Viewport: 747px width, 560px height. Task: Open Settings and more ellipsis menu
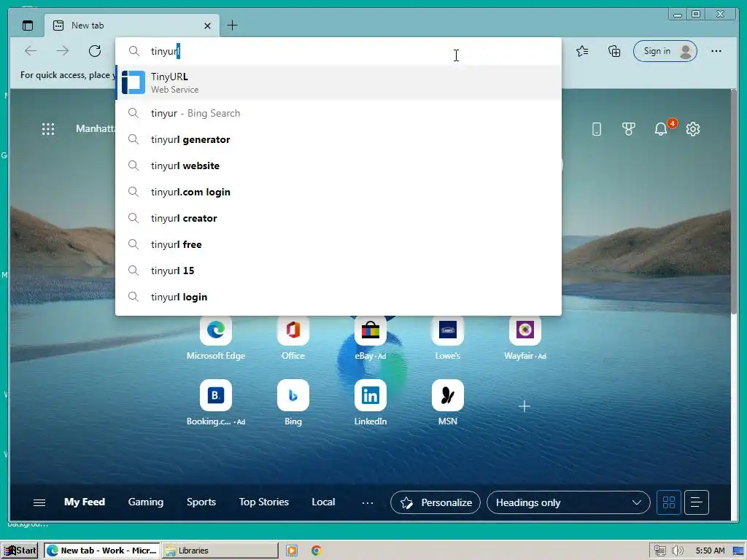716,51
